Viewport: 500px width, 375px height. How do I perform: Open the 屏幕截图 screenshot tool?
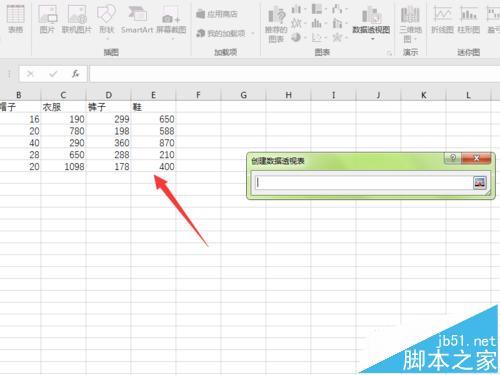tap(171, 22)
